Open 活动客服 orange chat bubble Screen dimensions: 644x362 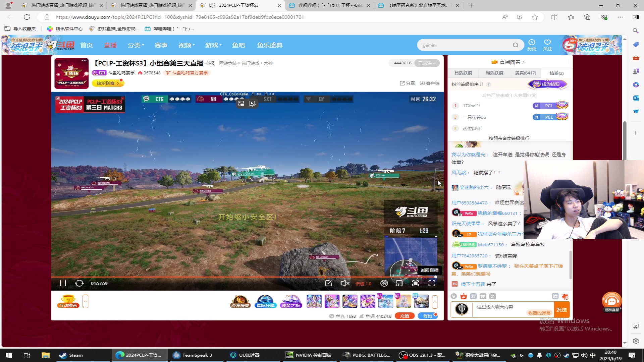click(x=611, y=302)
